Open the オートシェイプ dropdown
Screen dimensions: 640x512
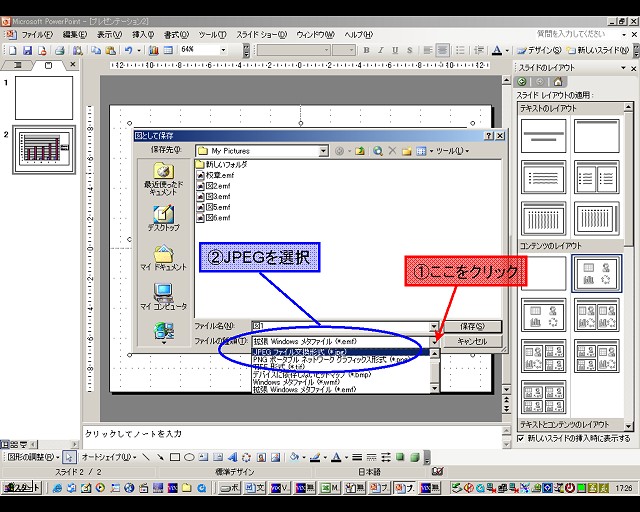point(109,457)
